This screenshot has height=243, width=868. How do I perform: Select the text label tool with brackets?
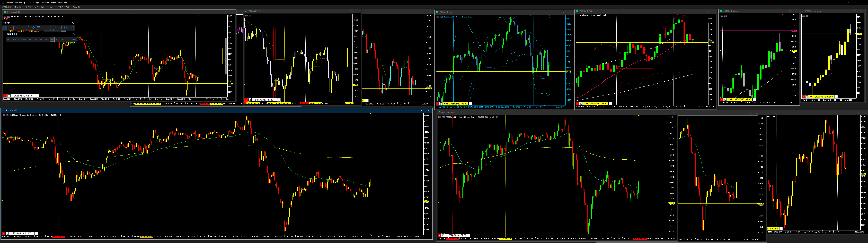tap(49, 28)
